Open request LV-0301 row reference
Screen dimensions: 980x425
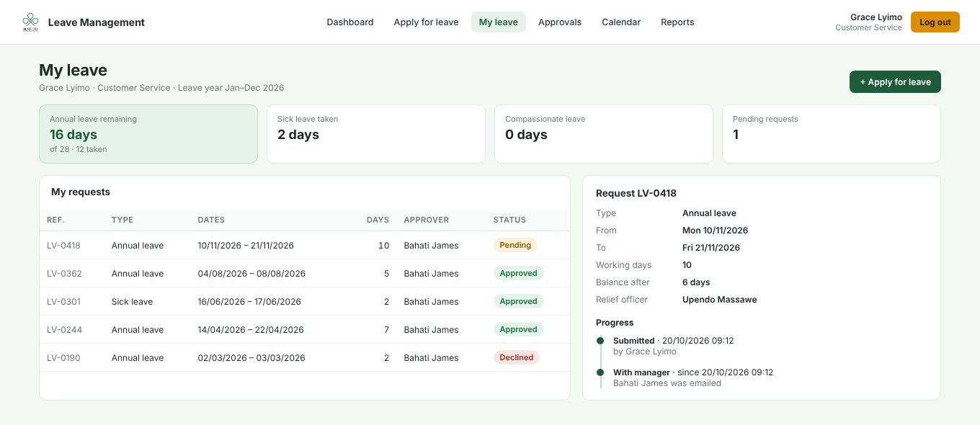point(64,302)
